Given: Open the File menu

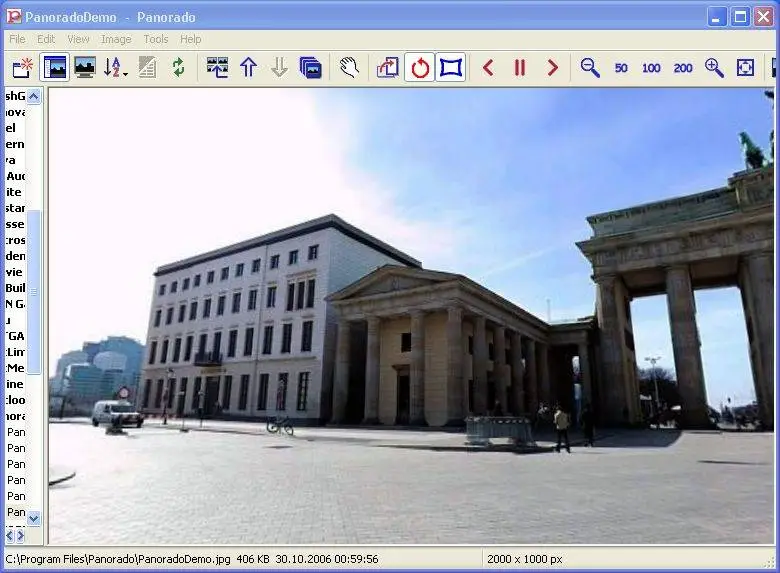Looking at the screenshot, I should [17, 39].
